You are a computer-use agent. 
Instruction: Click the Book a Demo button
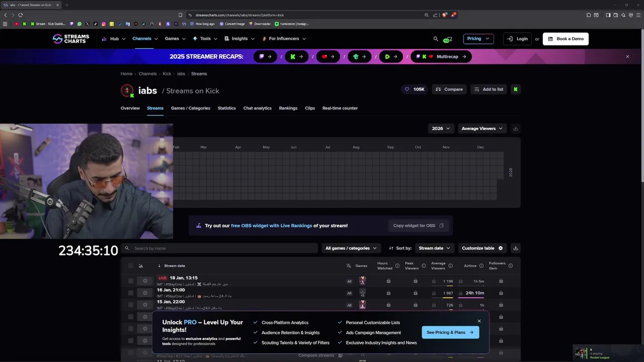coord(566,39)
